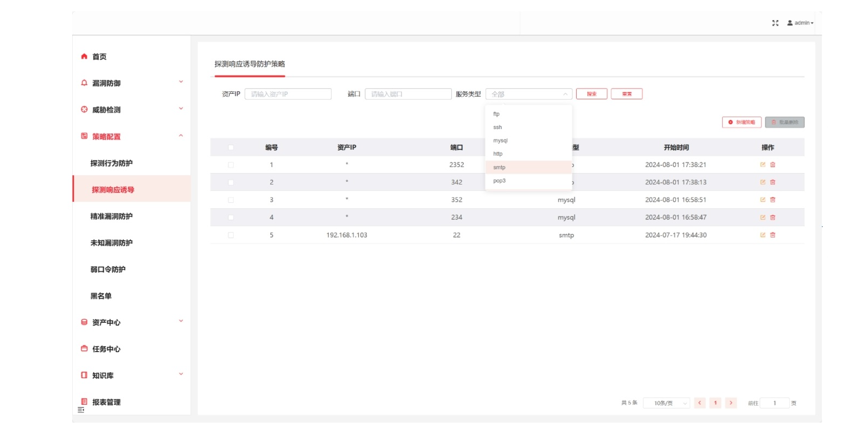This screenshot has width=868, height=434.
Task: Click the 新增策略 button
Action: 742,123
